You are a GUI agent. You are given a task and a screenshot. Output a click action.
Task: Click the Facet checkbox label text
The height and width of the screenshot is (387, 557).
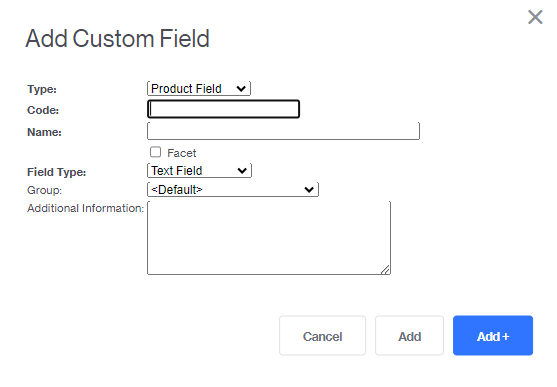(182, 153)
